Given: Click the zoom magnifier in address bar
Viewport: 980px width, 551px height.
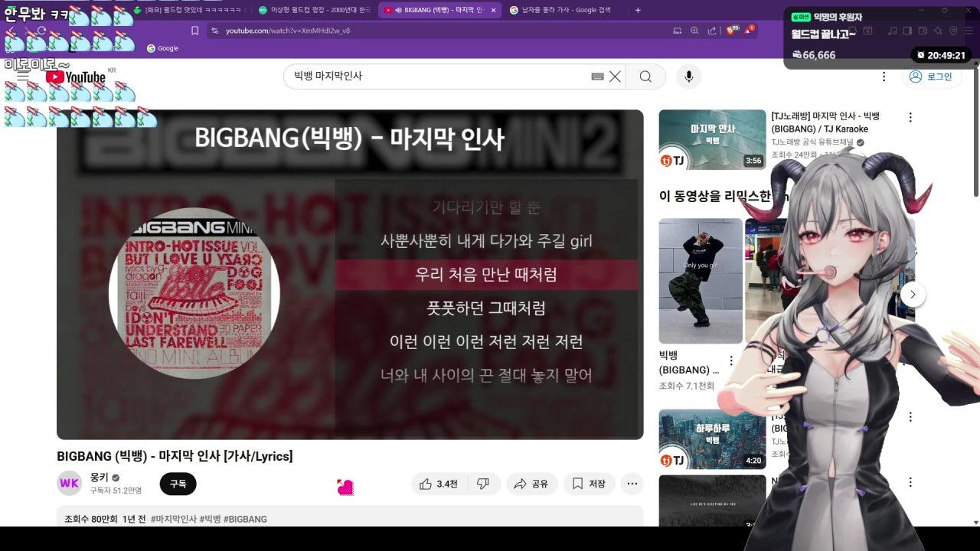Looking at the screenshot, I should click(x=694, y=31).
